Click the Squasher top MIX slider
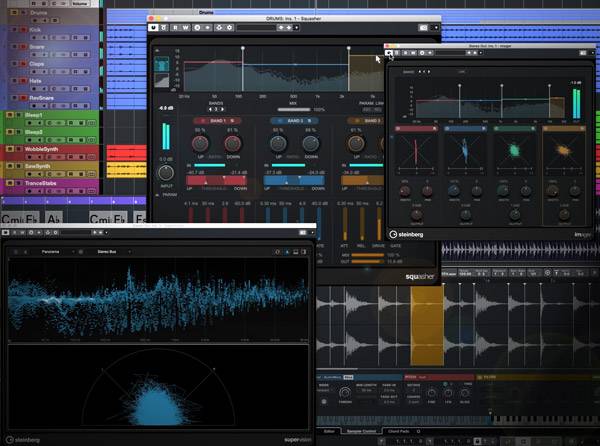 [294, 109]
